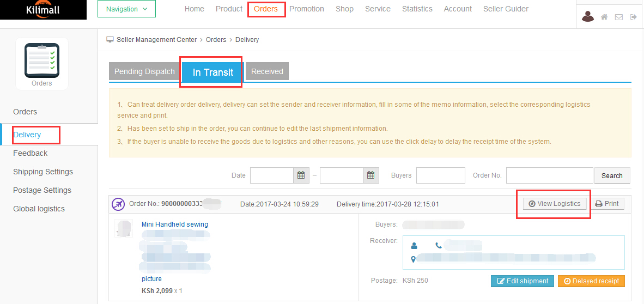The image size is (644, 304).
Task: Click the View Logistics button
Action: point(555,204)
